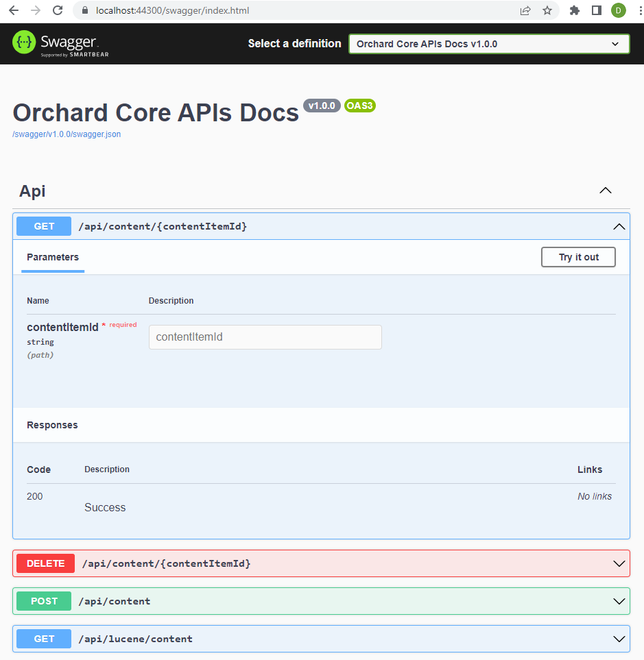Click the Success response description
The width and height of the screenshot is (644, 660).
[105, 508]
